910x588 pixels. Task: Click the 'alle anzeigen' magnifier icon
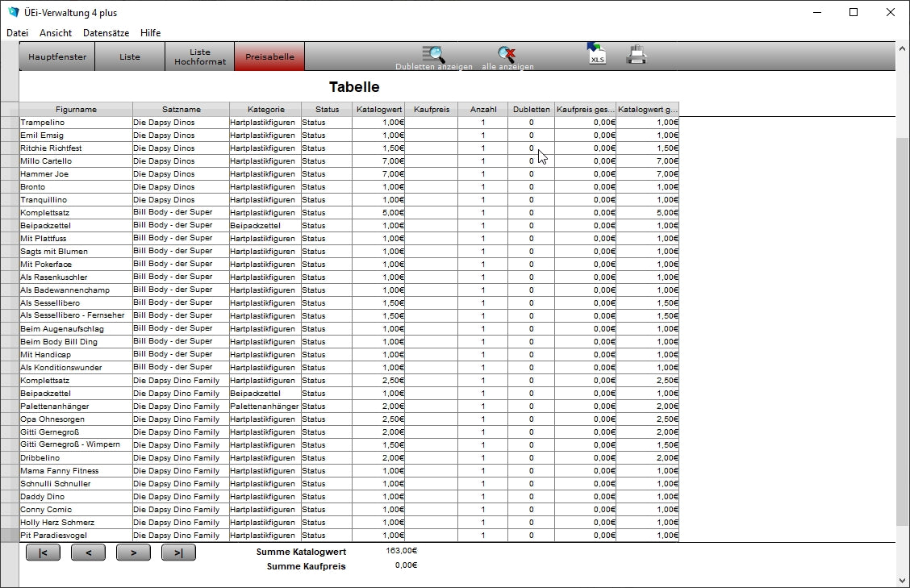(x=507, y=55)
